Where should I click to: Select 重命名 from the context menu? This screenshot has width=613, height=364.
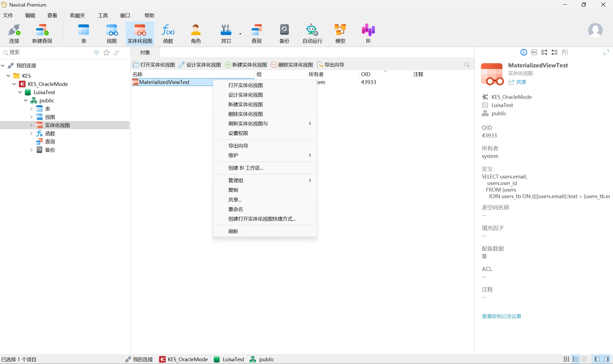click(x=235, y=209)
